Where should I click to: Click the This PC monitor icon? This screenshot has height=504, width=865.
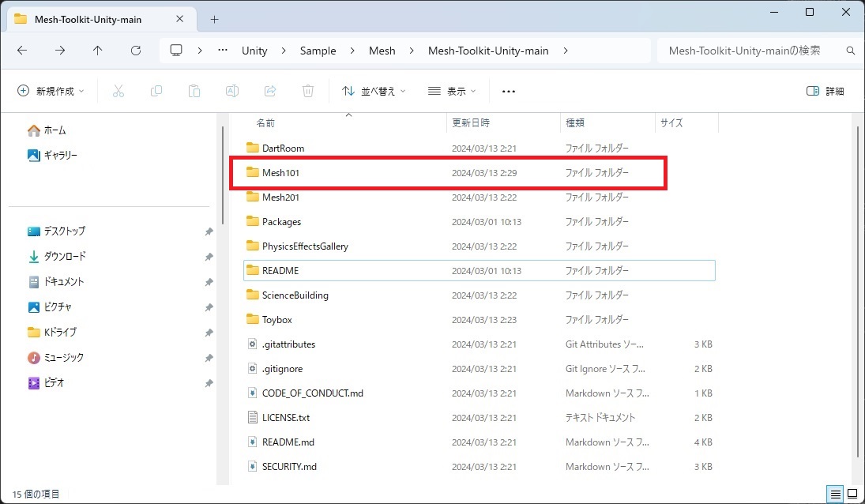pos(176,51)
